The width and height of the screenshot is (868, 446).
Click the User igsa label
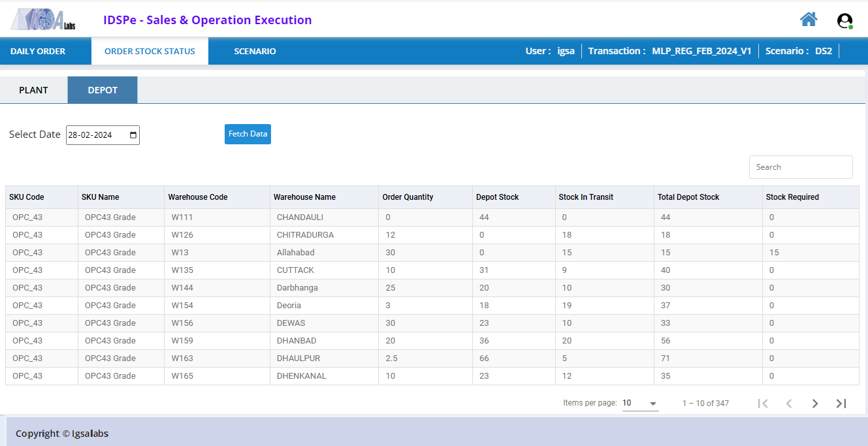[550, 51]
